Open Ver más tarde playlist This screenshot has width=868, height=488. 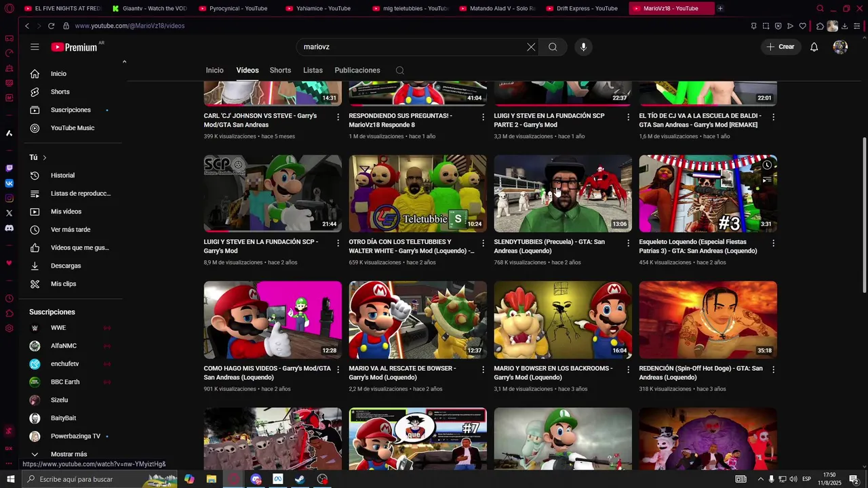tap(71, 230)
